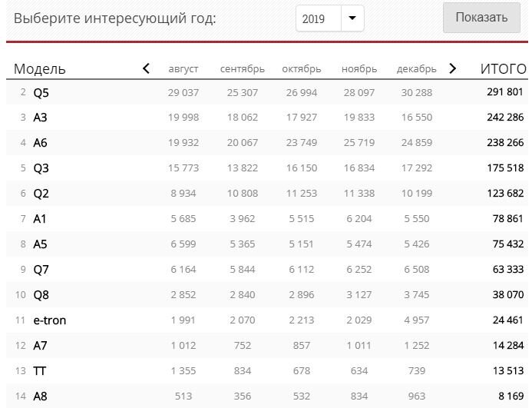Click A5 August value 6 599

183,244
